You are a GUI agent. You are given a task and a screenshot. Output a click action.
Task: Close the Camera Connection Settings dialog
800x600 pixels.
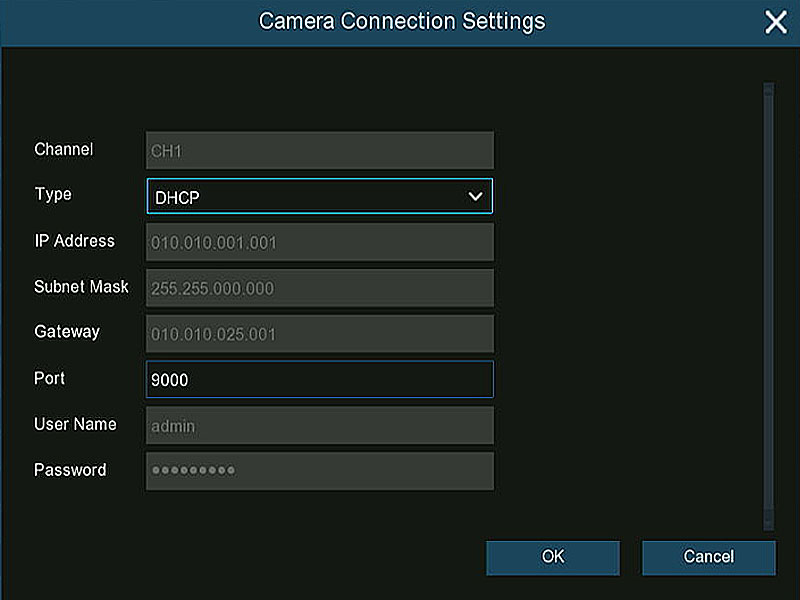coord(776,21)
